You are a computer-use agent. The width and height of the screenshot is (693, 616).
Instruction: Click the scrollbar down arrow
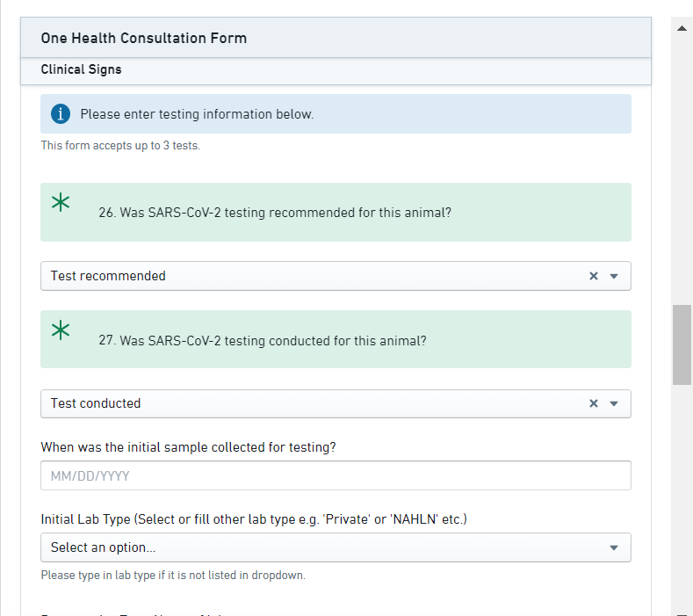click(682, 612)
